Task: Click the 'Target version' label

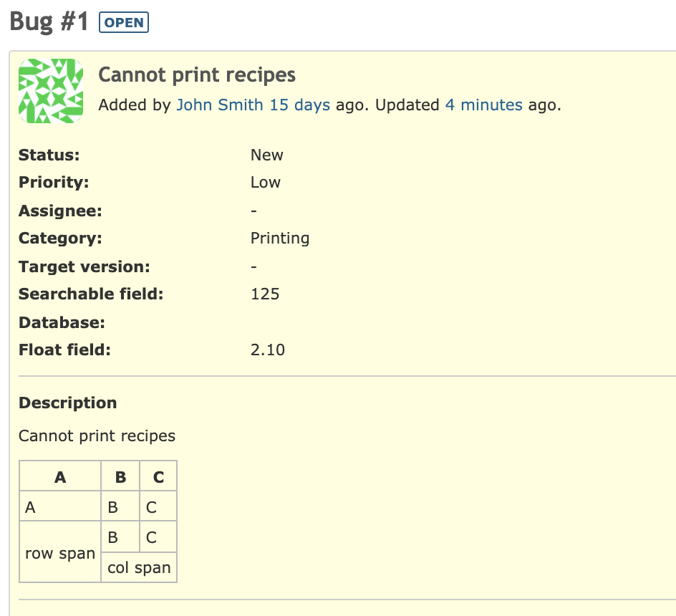Action: (84, 266)
